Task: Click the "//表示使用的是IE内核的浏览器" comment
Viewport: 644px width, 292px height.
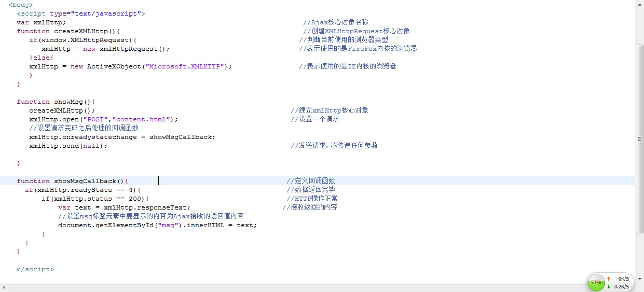Action: pos(348,66)
